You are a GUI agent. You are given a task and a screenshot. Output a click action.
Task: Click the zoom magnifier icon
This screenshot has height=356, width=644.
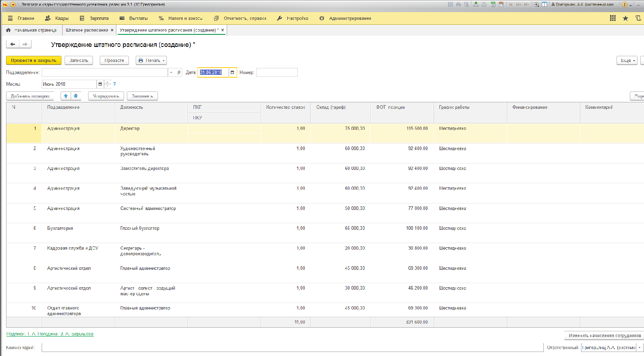[x=537, y=4]
